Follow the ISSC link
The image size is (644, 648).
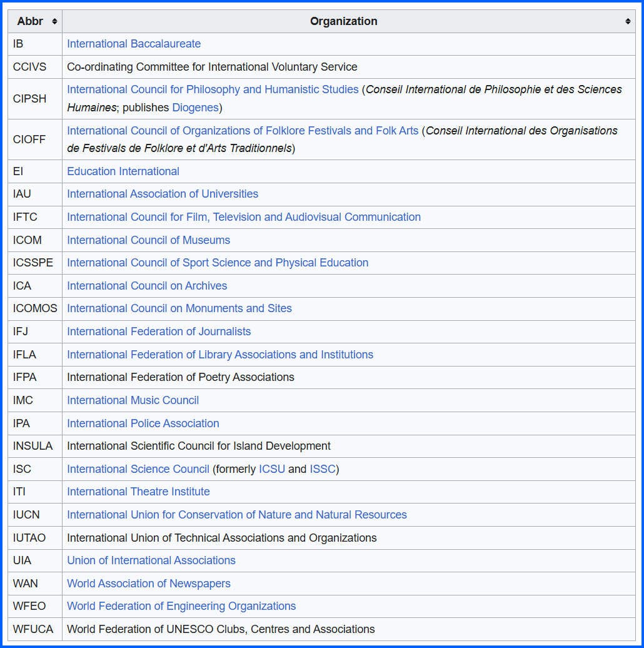[x=323, y=469]
